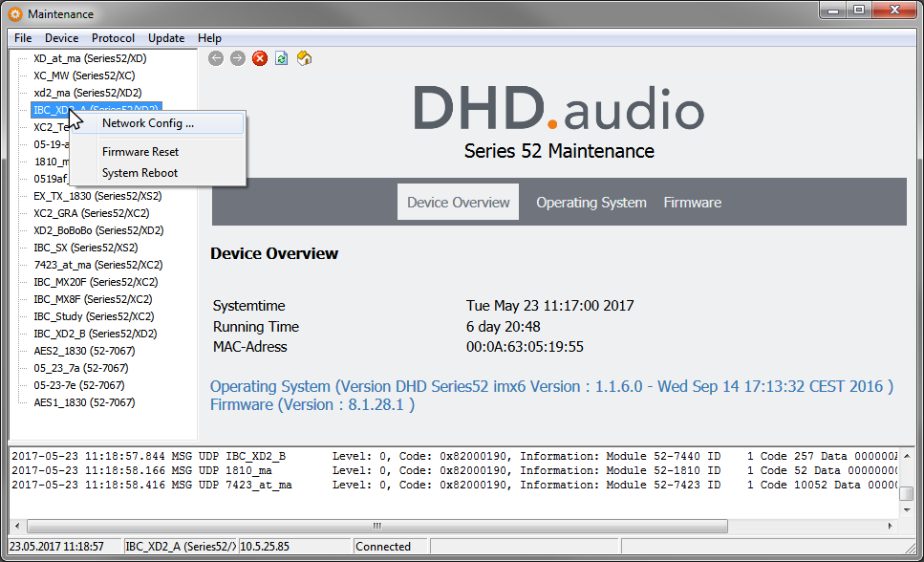Click the log scroll right arrow
Viewport: 924px width, 562px height.
point(890,526)
